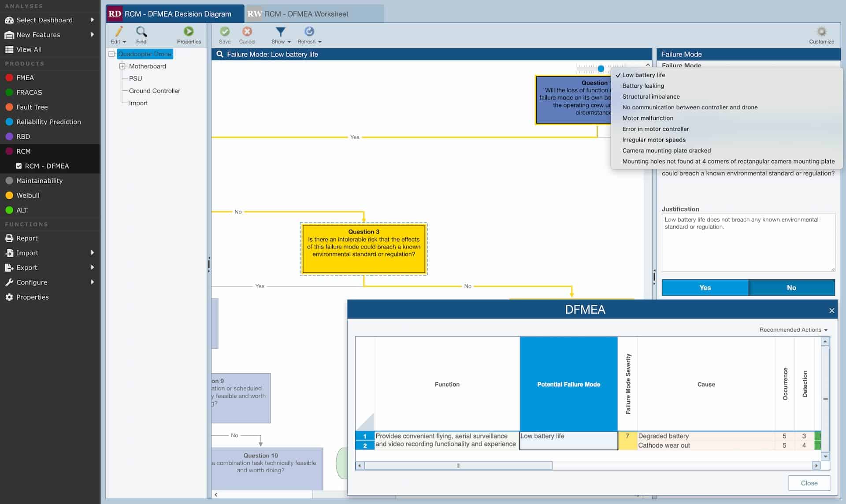Refresh the decision diagram
The image size is (846, 504).
(x=309, y=35)
